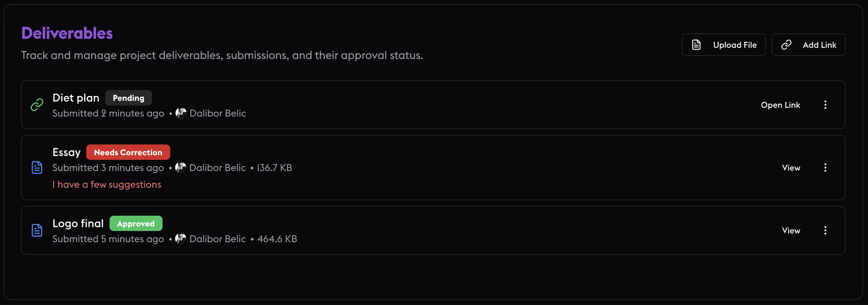The width and height of the screenshot is (868, 305).
Task: Click the chain icon in Add Link button
Action: click(786, 45)
